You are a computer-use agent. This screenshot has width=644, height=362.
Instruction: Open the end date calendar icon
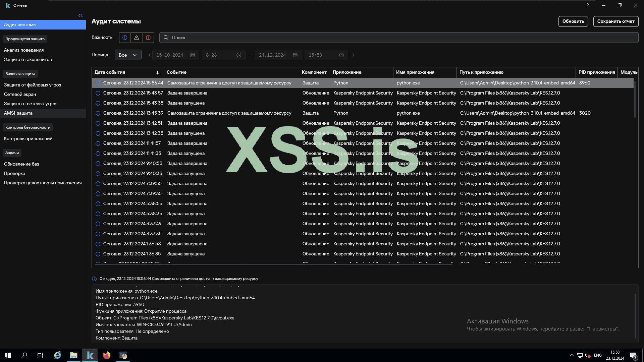point(295,55)
